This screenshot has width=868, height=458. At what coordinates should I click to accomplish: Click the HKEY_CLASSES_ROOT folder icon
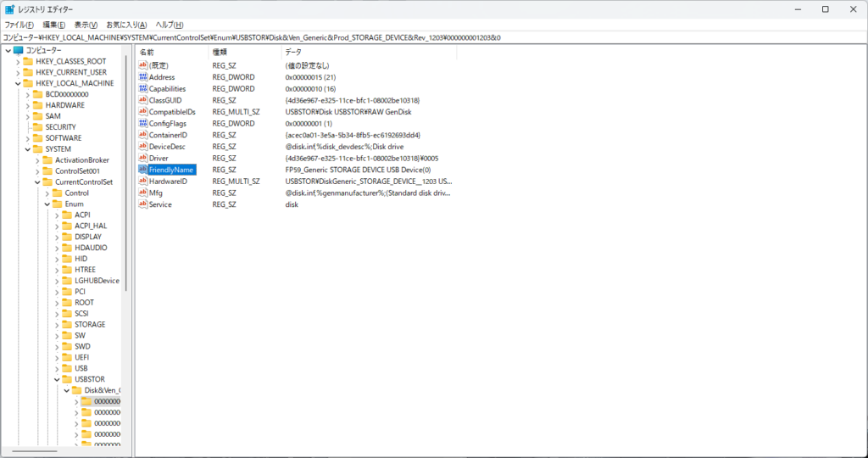tap(28, 61)
